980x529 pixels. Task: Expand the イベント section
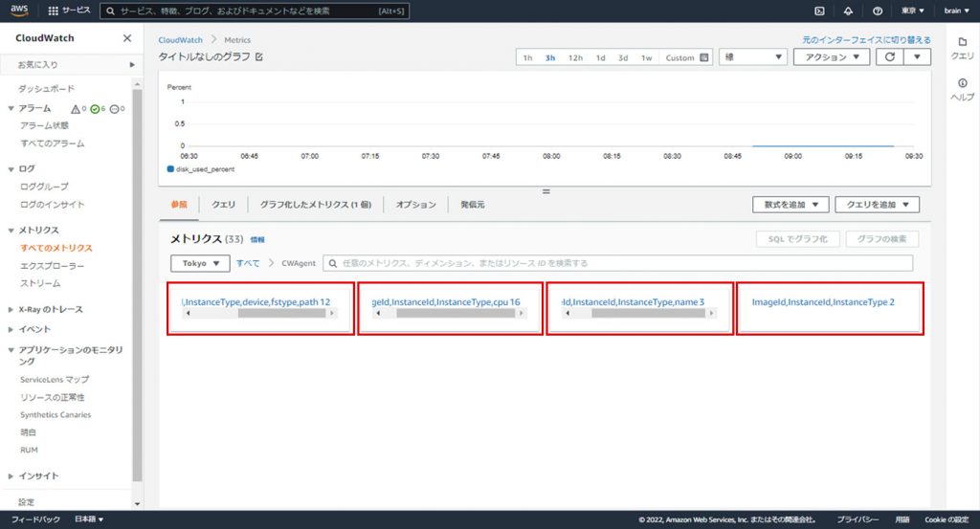point(11,329)
